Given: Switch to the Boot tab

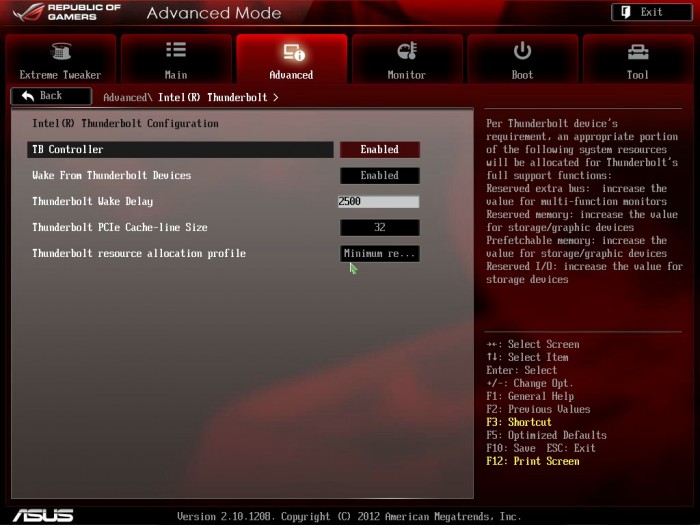Looking at the screenshot, I should pos(522,59).
